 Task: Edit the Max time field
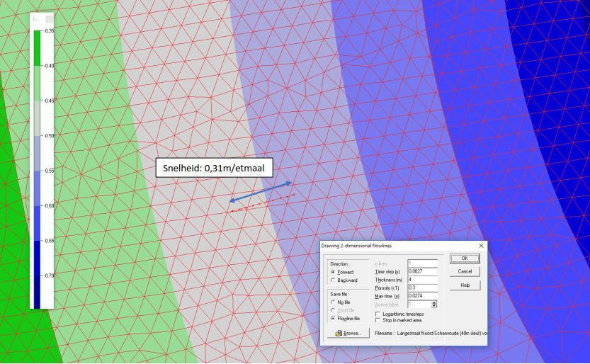422,296
